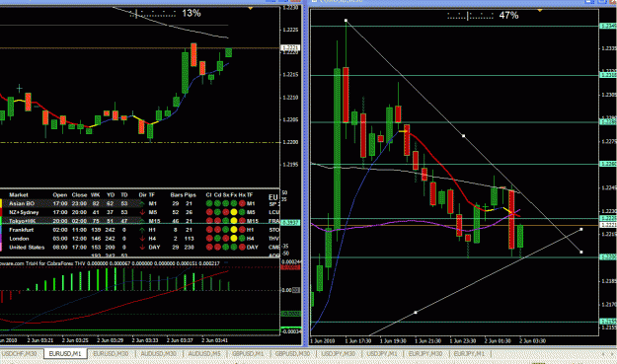Select the ascending trendline's lower anchor point
This screenshot has width=617, height=364.
pos(416,313)
